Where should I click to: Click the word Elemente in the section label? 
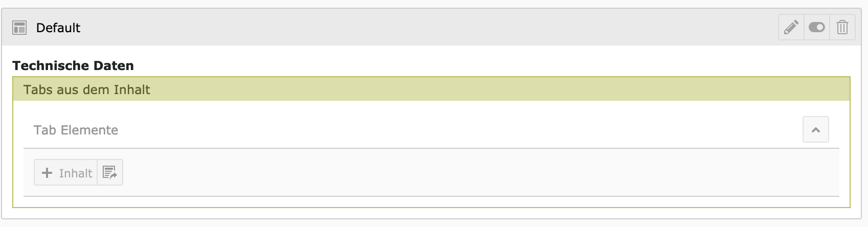[89, 130]
